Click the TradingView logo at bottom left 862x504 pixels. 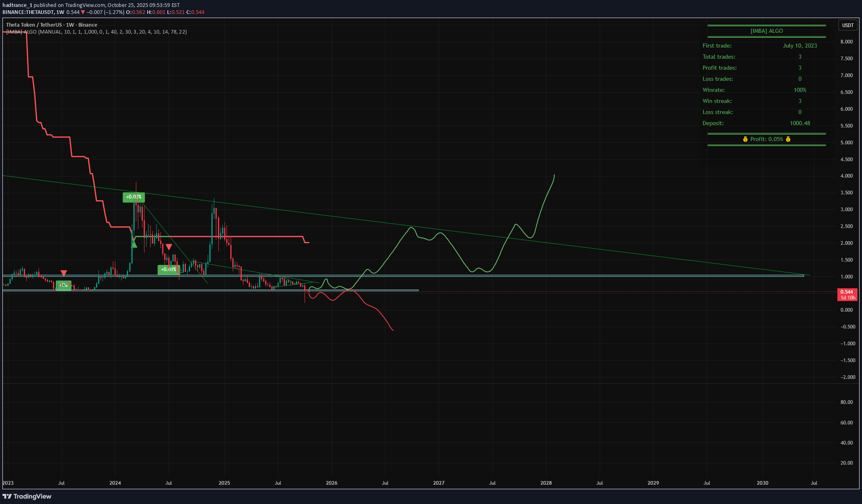pos(27,496)
